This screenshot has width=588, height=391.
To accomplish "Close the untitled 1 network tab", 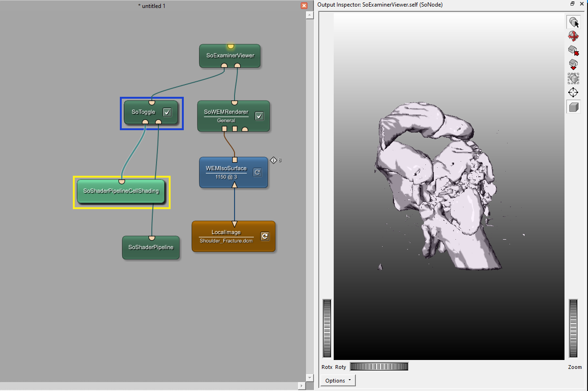I will [304, 6].
